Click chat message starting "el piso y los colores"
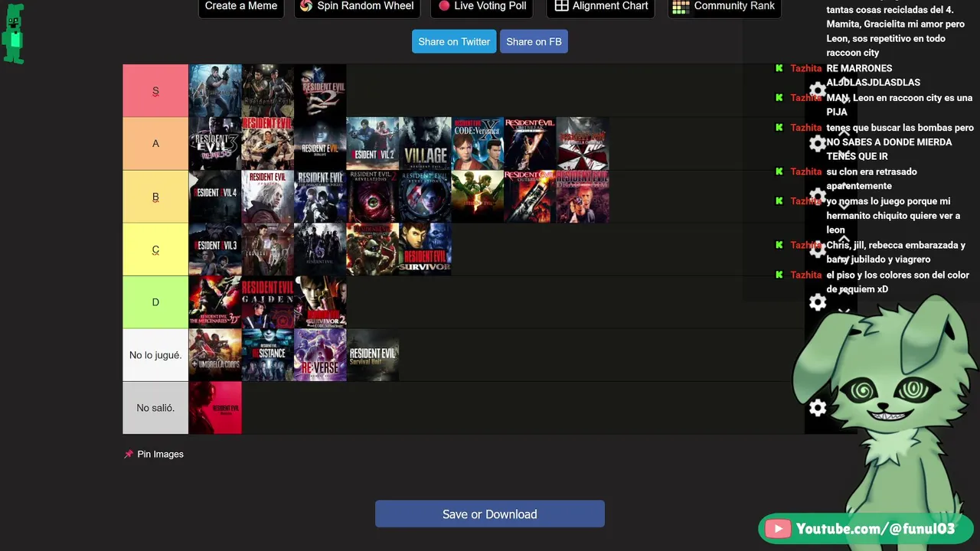Image resolution: width=980 pixels, height=551 pixels. click(897, 282)
